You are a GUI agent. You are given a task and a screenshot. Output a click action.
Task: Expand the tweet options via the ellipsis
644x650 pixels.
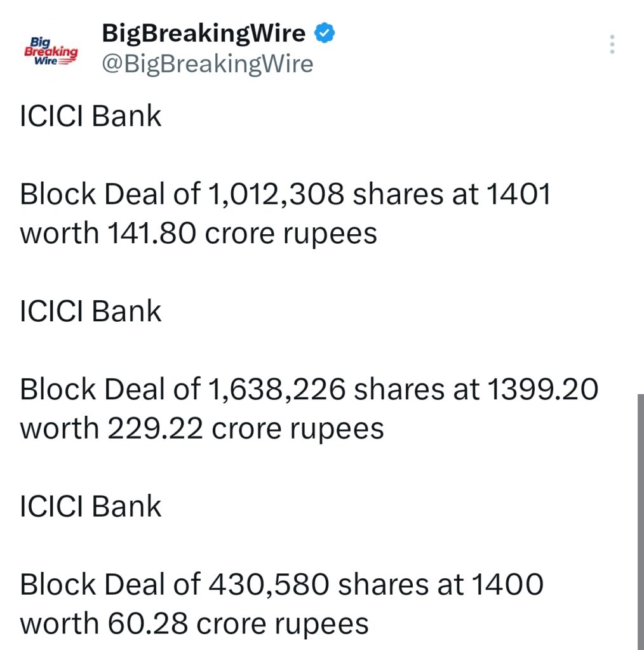(612, 44)
